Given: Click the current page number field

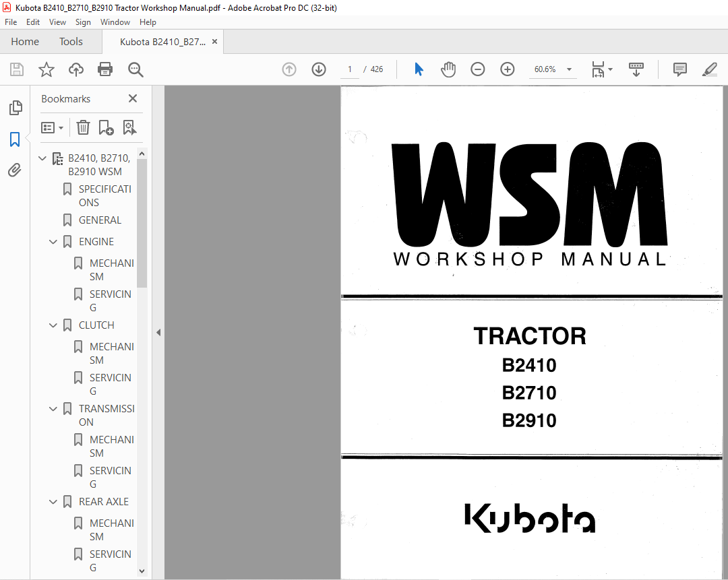Looking at the screenshot, I should [350, 69].
